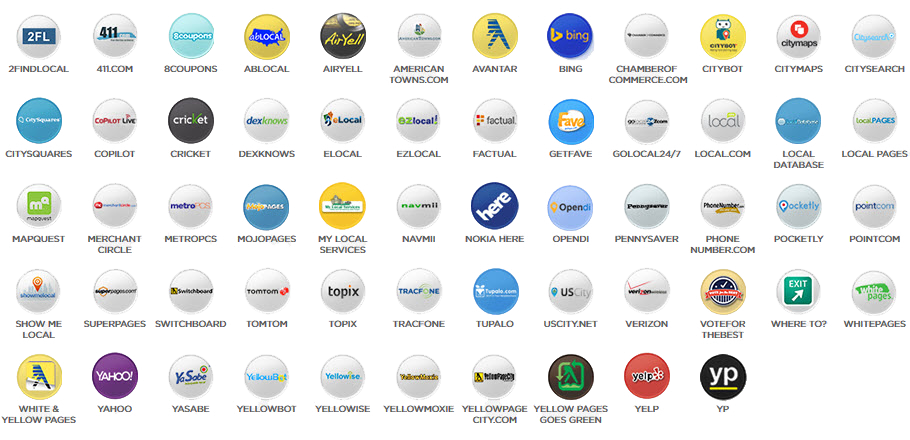Open the DexKnows icon
The height and width of the screenshot is (440, 910).
click(267, 121)
